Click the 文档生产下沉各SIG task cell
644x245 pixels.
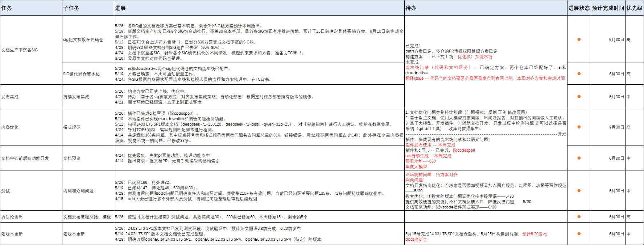pyautogui.click(x=20, y=50)
